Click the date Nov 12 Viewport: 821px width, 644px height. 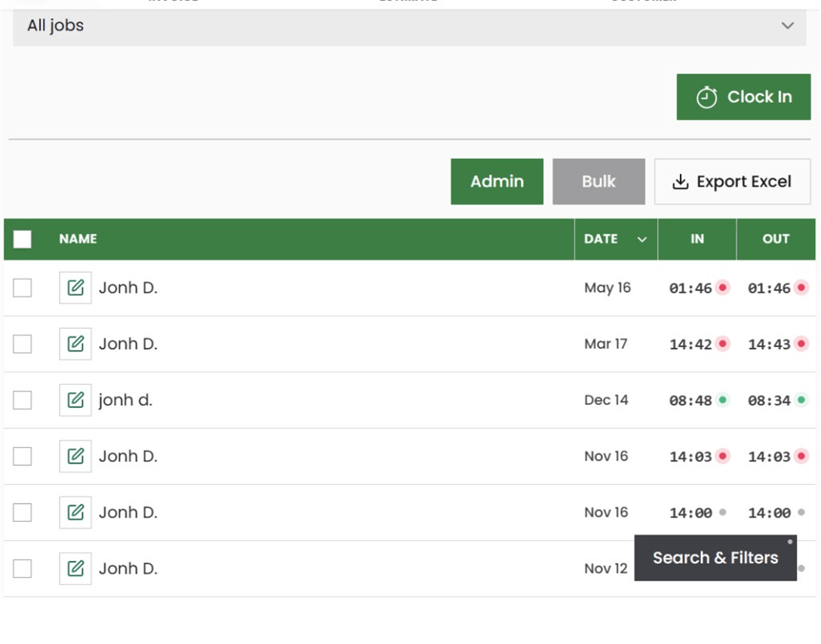(x=606, y=569)
